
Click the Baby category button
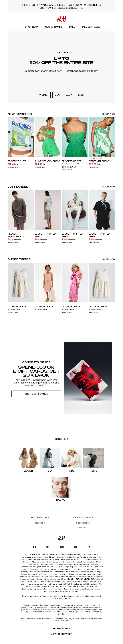pyautogui.click(x=69, y=95)
